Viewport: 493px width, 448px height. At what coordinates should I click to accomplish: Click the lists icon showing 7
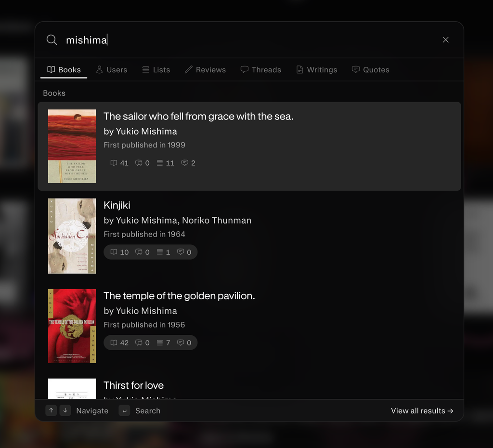click(160, 343)
